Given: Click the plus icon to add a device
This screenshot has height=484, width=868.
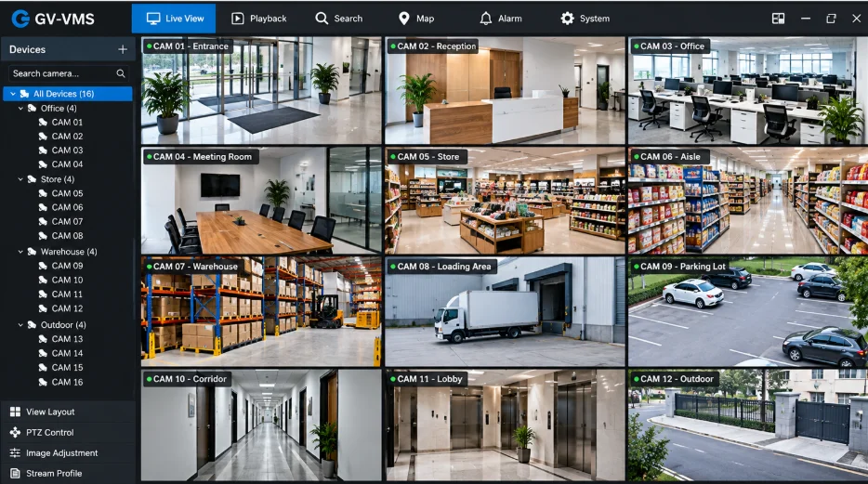Looking at the screenshot, I should (x=123, y=49).
